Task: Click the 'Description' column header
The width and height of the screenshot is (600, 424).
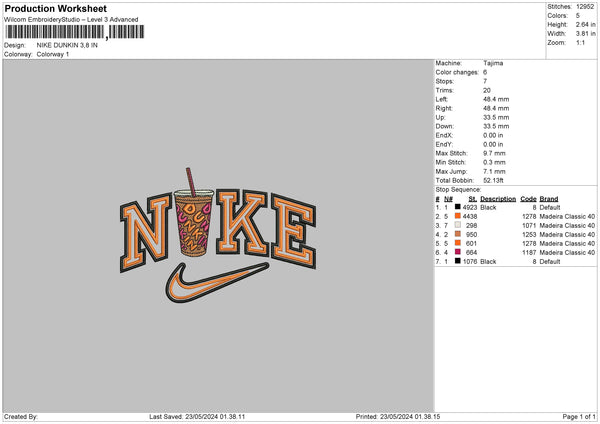Action: tap(498, 199)
